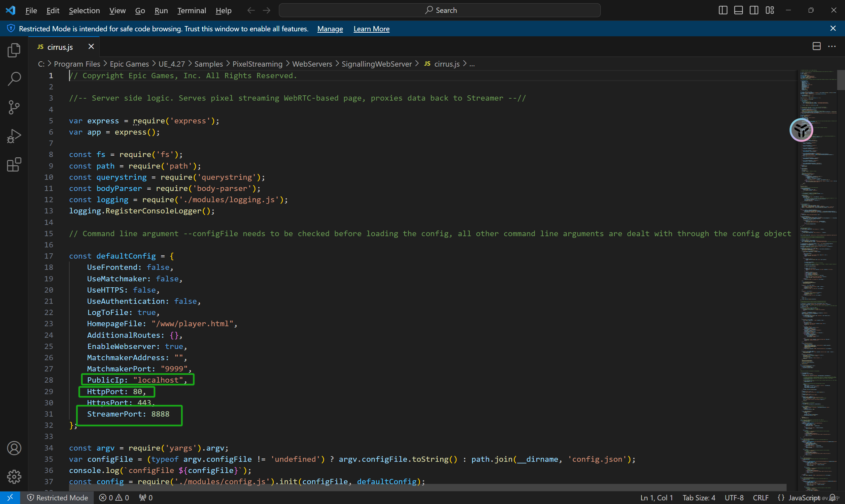Click the ports forwarded status indicator
Viewport: 845px width, 504px height.
tap(146, 497)
